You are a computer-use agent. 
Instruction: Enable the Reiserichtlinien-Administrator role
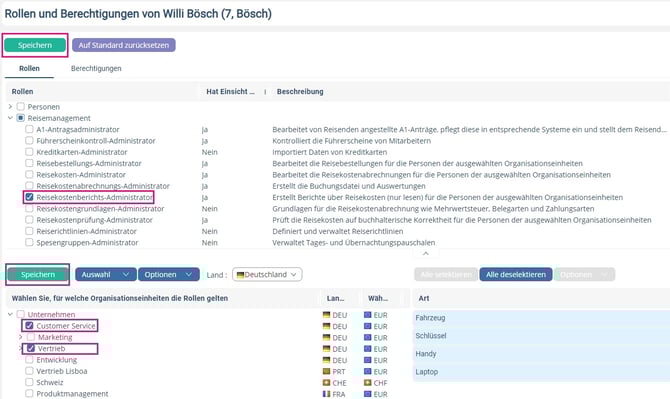29,231
